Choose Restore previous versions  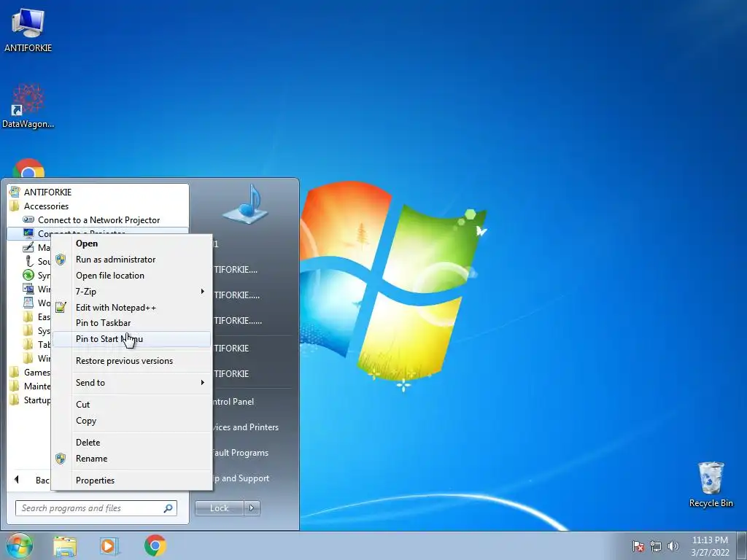[x=131, y=361]
